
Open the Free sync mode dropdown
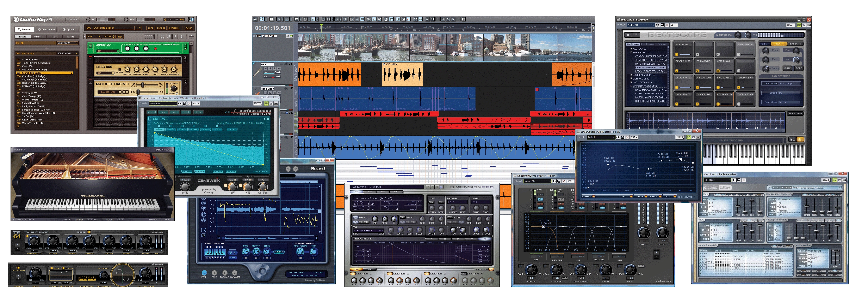pos(94,37)
